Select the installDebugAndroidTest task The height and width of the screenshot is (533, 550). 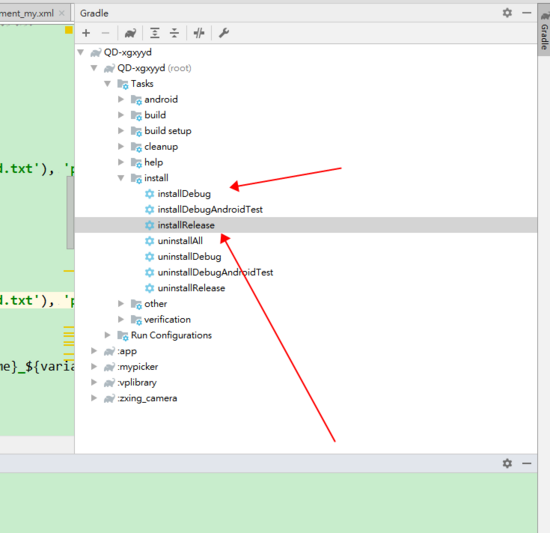coord(210,210)
